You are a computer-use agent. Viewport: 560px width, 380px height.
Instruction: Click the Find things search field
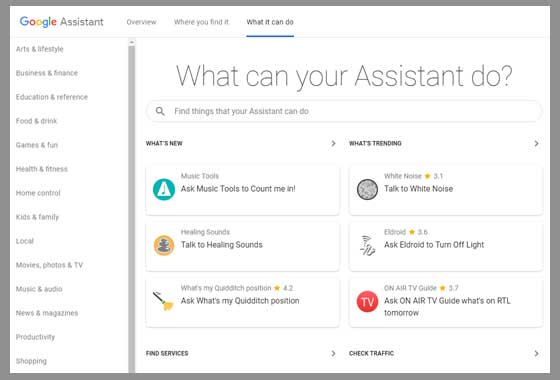tap(344, 111)
